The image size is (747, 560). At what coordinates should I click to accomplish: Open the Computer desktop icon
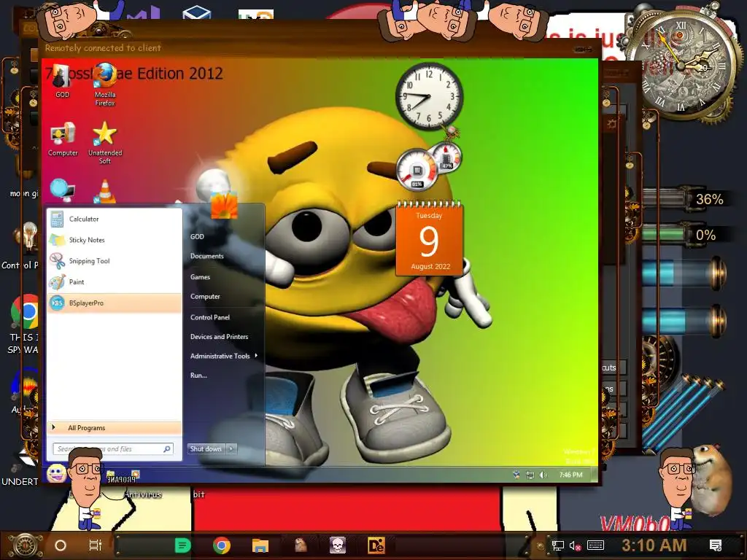point(63,139)
